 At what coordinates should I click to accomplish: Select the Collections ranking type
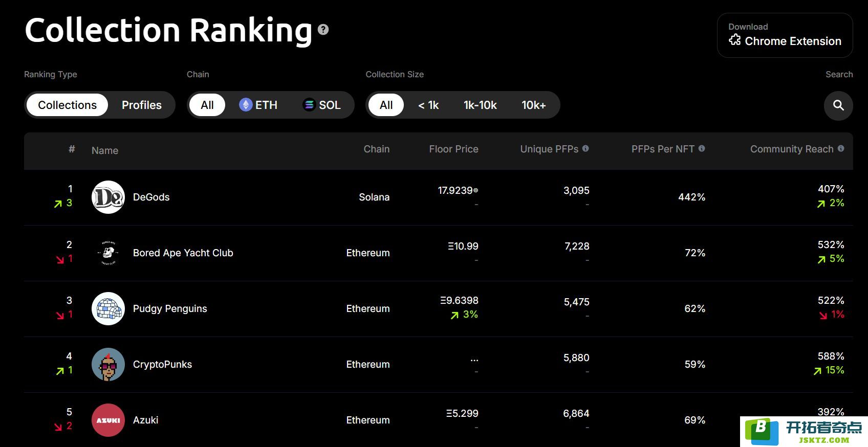coord(67,105)
